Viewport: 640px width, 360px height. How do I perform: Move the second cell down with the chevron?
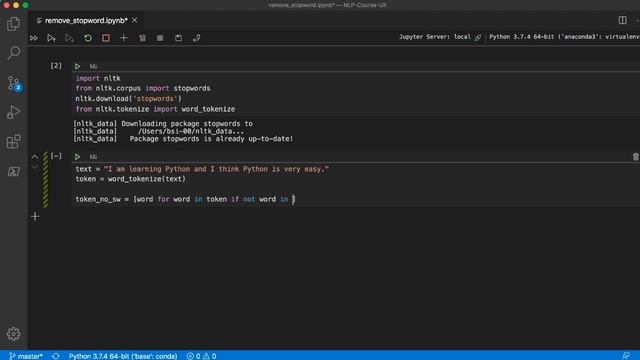pyautogui.click(x=35, y=167)
